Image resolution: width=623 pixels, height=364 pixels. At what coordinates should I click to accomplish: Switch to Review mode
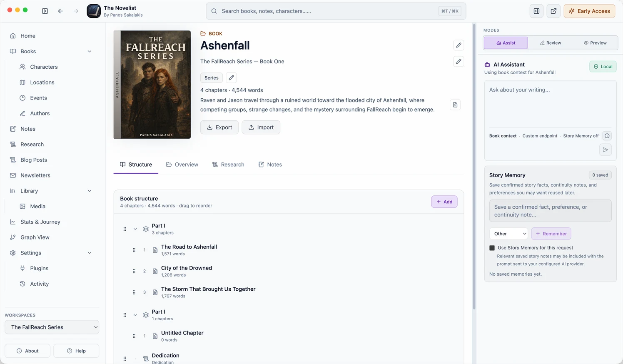tap(550, 43)
